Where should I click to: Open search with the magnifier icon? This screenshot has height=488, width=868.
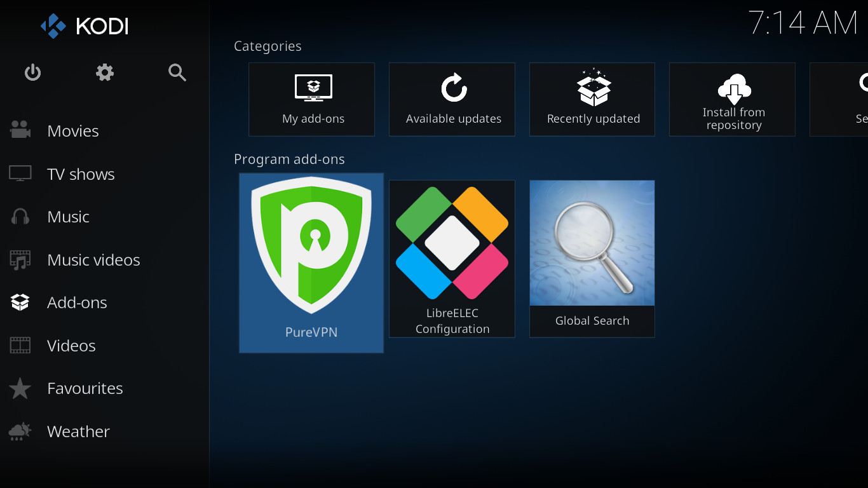(x=177, y=72)
